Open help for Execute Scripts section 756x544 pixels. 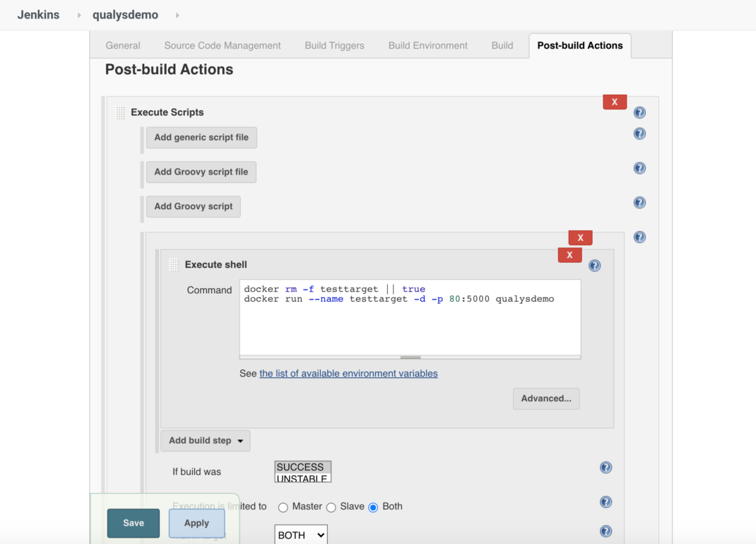639,112
